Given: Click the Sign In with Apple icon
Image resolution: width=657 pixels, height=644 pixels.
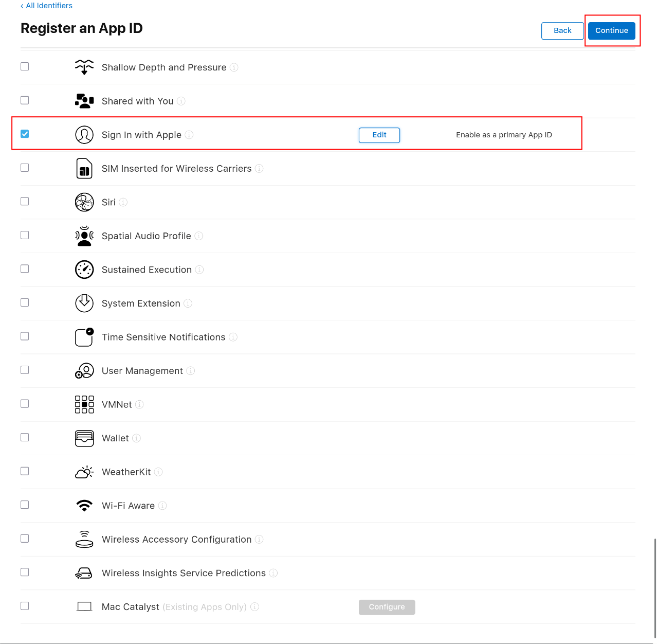Looking at the screenshot, I should pos(84,134).
